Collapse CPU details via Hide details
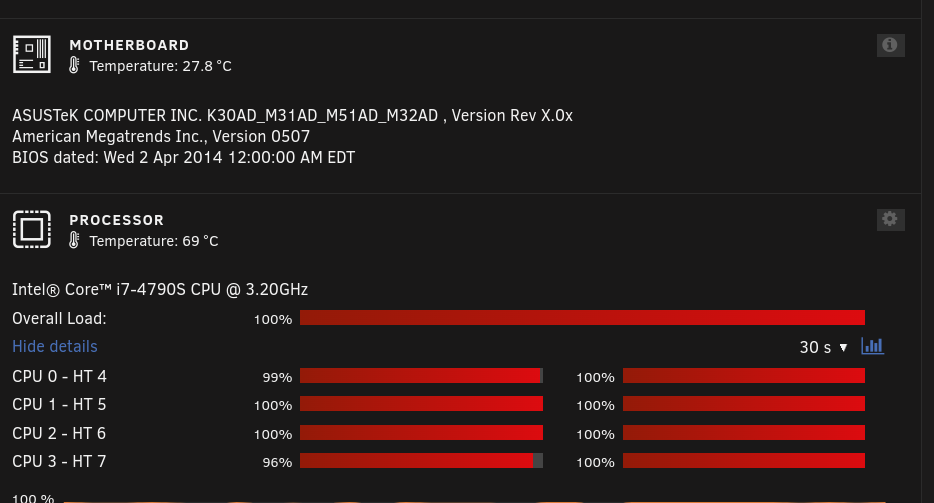This screenshot has width=934, height=503. (55, 346)
